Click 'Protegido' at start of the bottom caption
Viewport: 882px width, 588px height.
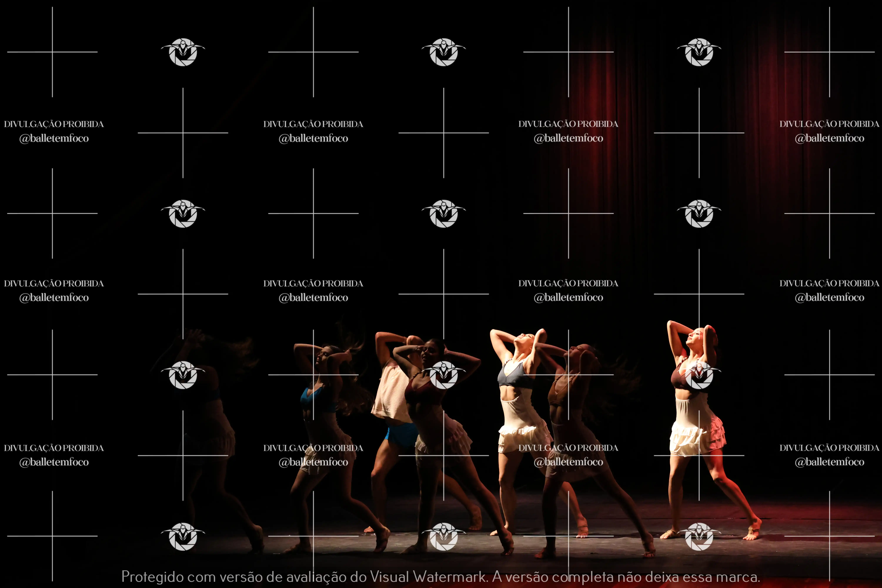[152, 576]
